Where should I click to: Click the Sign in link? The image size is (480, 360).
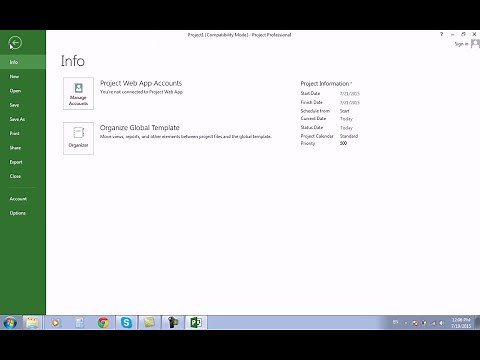pyautogui.click(x=461, y=44)
